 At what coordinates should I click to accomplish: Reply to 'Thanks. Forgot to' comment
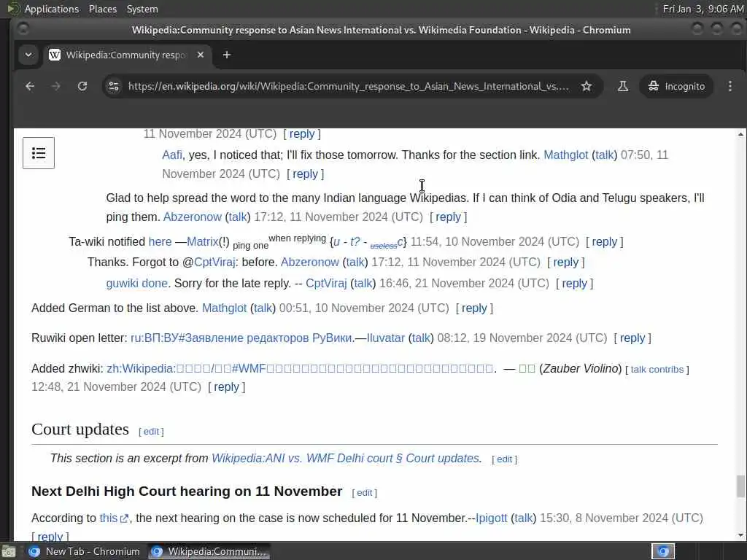pos(565,262)
